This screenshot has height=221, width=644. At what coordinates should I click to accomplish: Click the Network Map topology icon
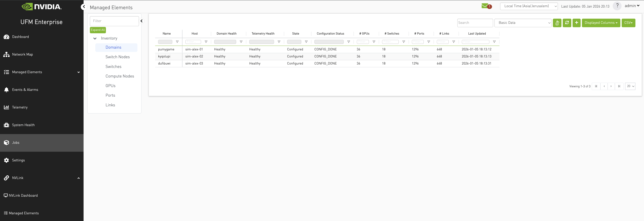[6, 54]
